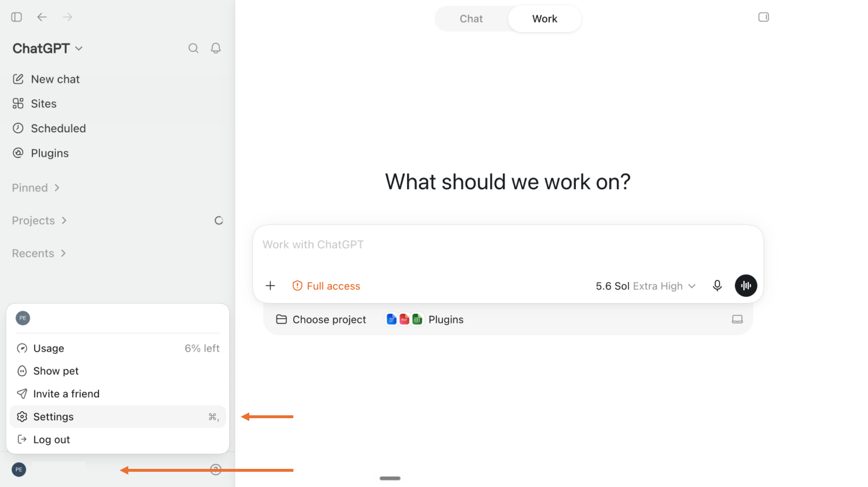Start voice mode with waveform button
Image resolution: width=868 pixels, height=487 pixels.
pyautogui.click(x=746, y=286)
